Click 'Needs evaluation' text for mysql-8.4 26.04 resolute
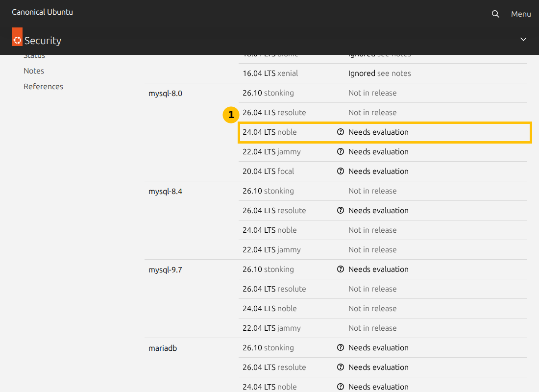This screenshot has height=392, width=539. pos(378,210)
